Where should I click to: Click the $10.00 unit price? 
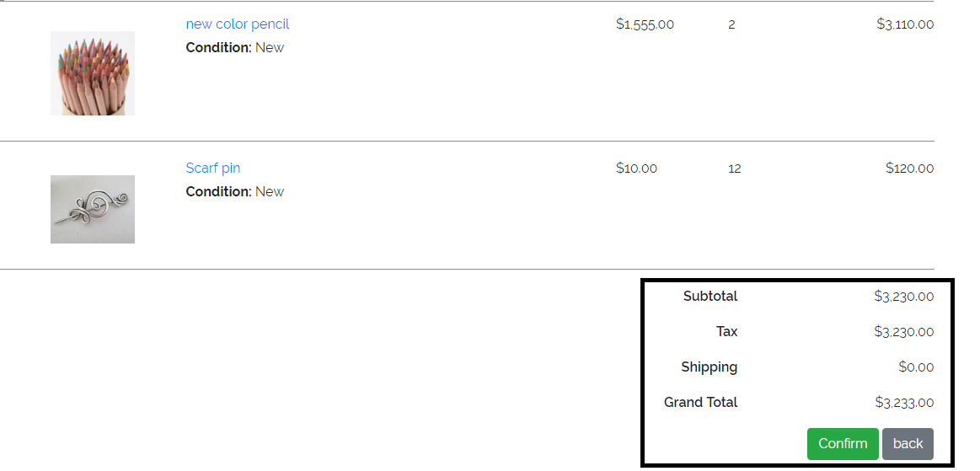pyautogui.click(x=636, y=168)
